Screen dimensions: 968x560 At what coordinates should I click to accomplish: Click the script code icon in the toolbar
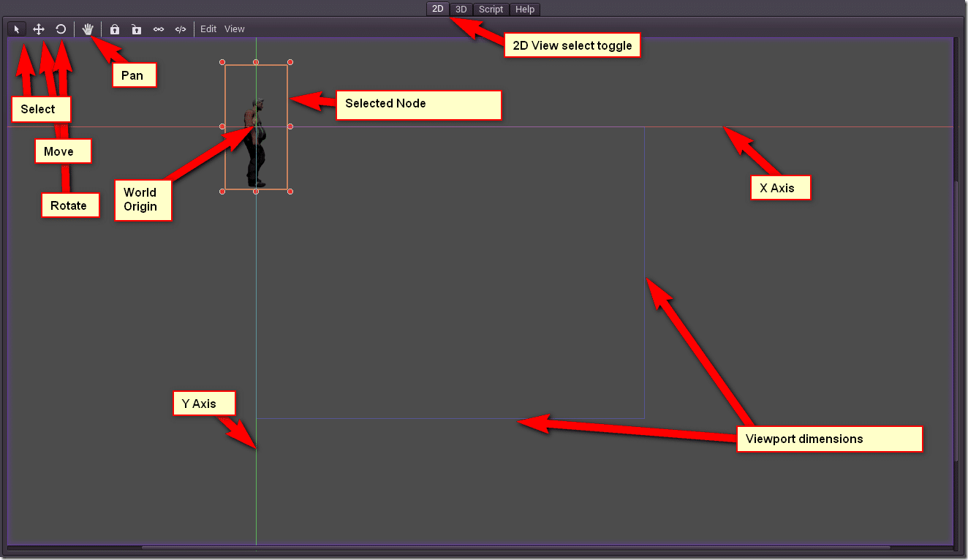click(181, 29)
